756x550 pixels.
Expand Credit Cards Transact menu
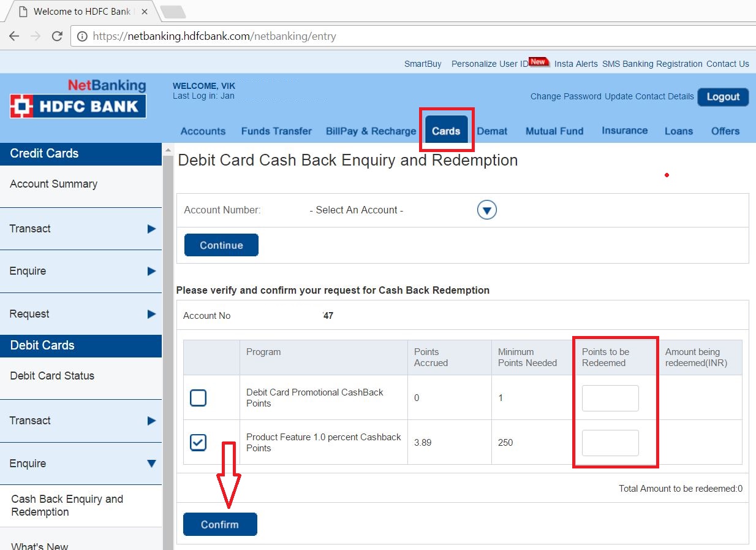click(x=81, y=229)
